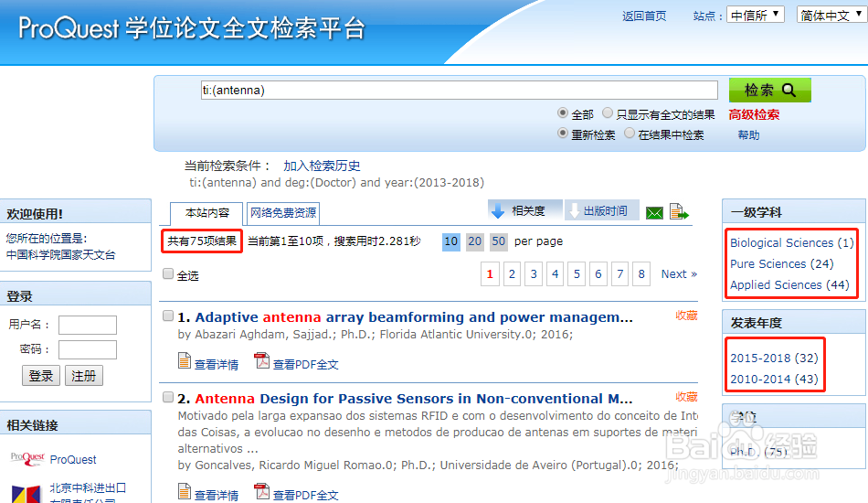Switch to the 网络免费资源 tab
Viewport: 868px width, 503px height.
point(283,213)
